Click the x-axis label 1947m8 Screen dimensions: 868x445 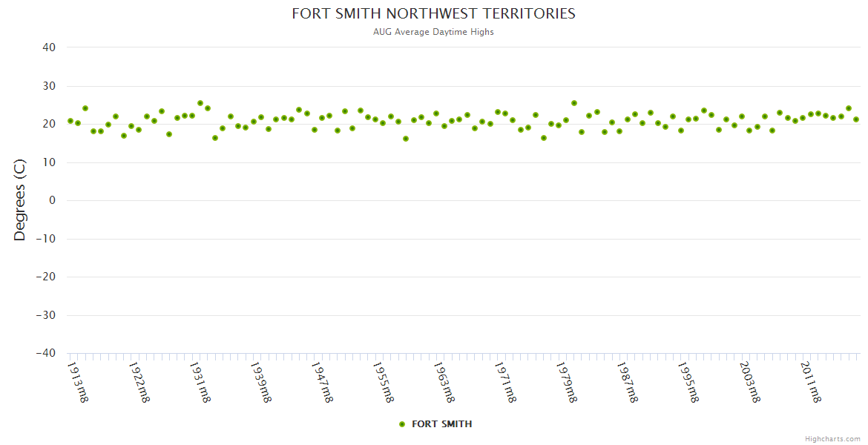pos(321,381)
